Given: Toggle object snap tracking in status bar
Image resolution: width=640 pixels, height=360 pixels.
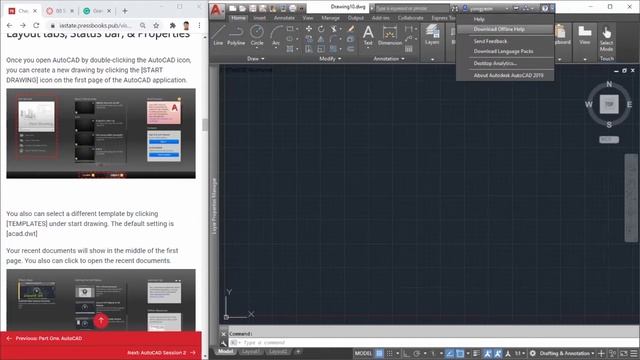Looking at the screenshot, I should coord(449,353).
